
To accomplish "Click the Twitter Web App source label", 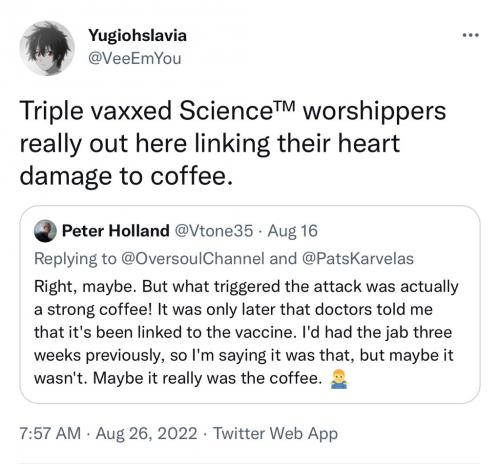I will coord(275,433).
